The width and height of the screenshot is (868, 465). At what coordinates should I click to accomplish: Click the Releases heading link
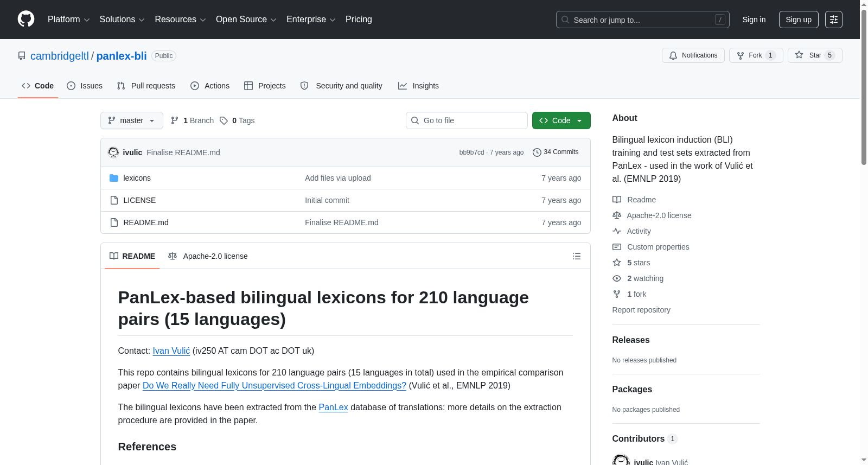[x=631, y=340]
